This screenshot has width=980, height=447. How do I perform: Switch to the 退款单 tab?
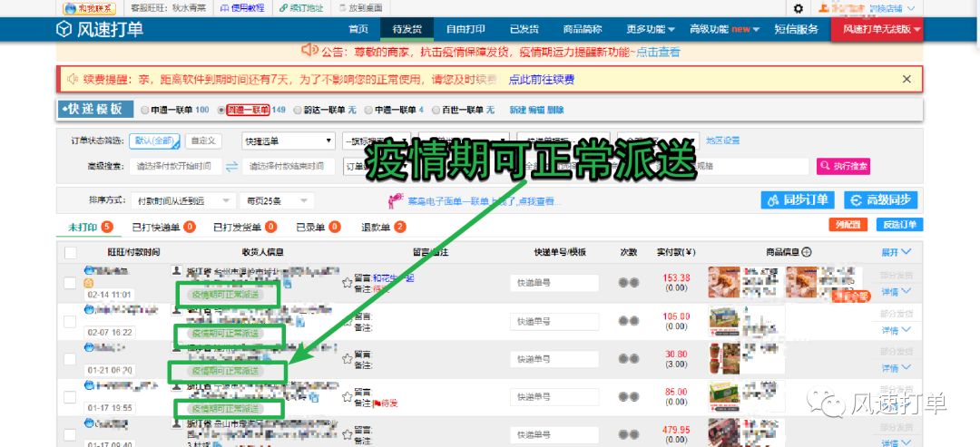pyautogui.click(x=384, y=228)
